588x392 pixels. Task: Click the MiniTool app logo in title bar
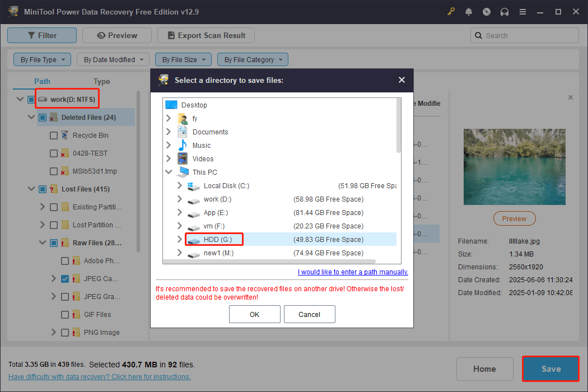point(13,12)
